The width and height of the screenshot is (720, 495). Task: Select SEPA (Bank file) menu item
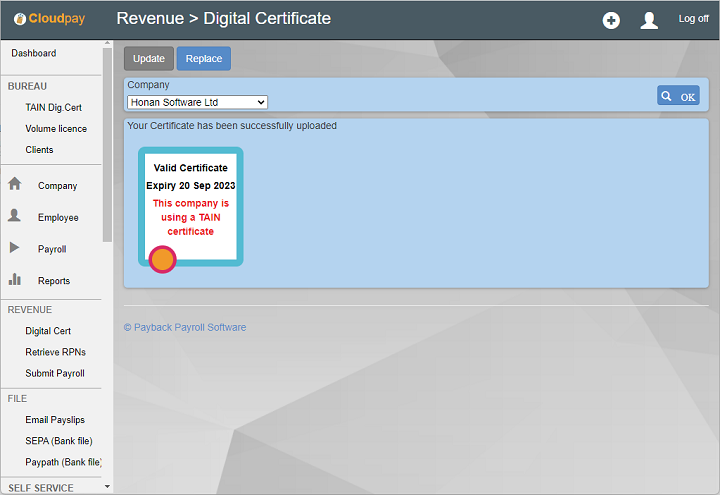(59, 441)
